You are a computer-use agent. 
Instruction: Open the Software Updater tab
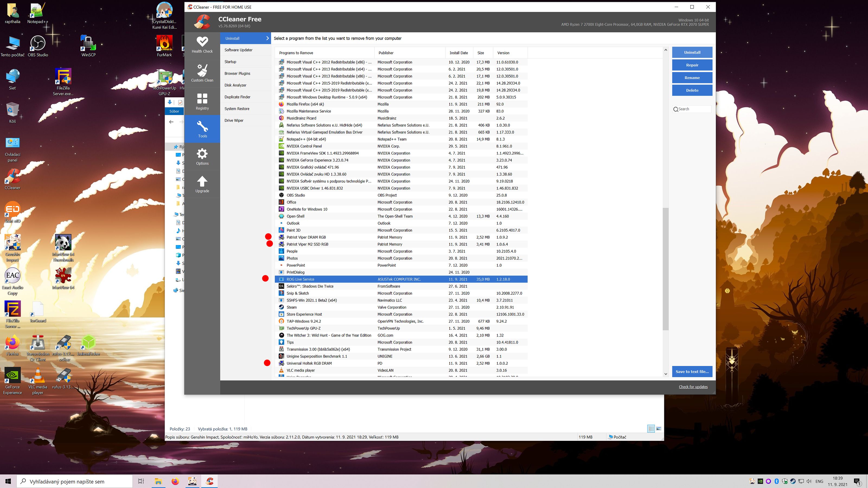(246, 50)
